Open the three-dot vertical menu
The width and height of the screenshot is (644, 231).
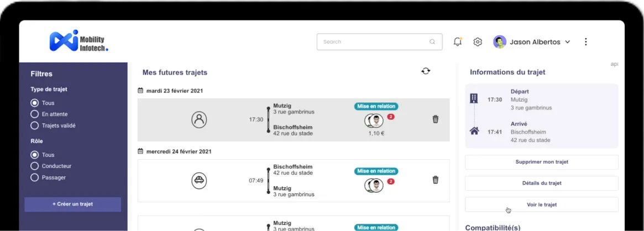(x=585, y=42)
